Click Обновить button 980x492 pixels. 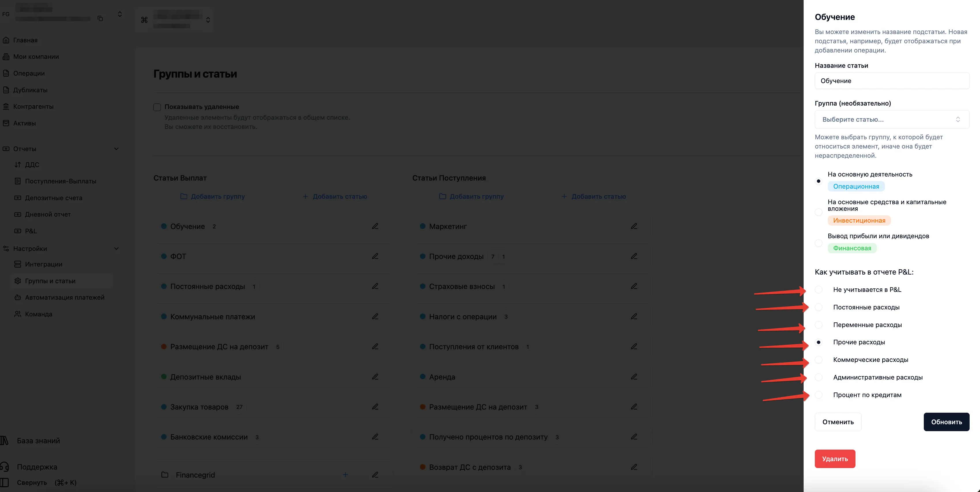tap(947, 422)
